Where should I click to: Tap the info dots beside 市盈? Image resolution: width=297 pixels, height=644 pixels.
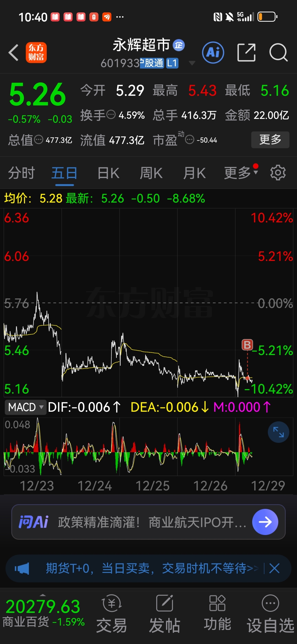190,140
